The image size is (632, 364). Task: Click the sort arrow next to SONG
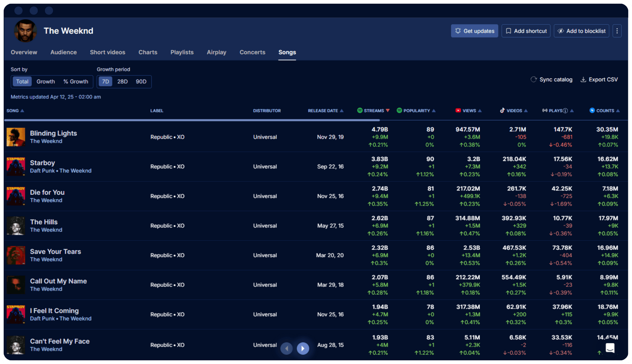[x=23, y=110]
